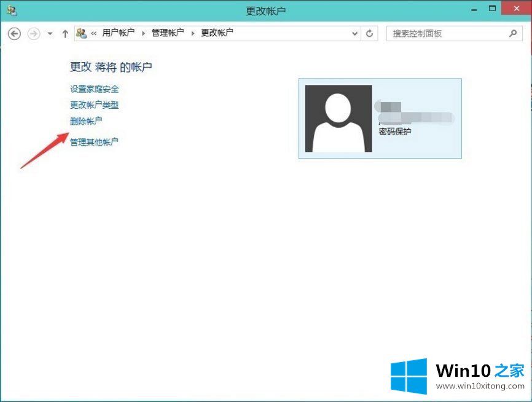This screenshot has height=402, width=532.
Task: Go to 管理帐户 in the breadcrumb
Action: [168, 33]
